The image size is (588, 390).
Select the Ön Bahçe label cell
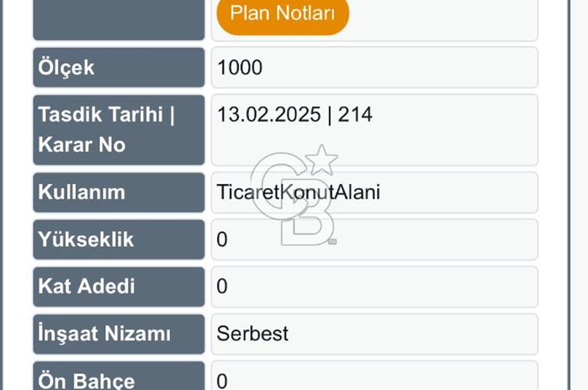pos(119,379)
